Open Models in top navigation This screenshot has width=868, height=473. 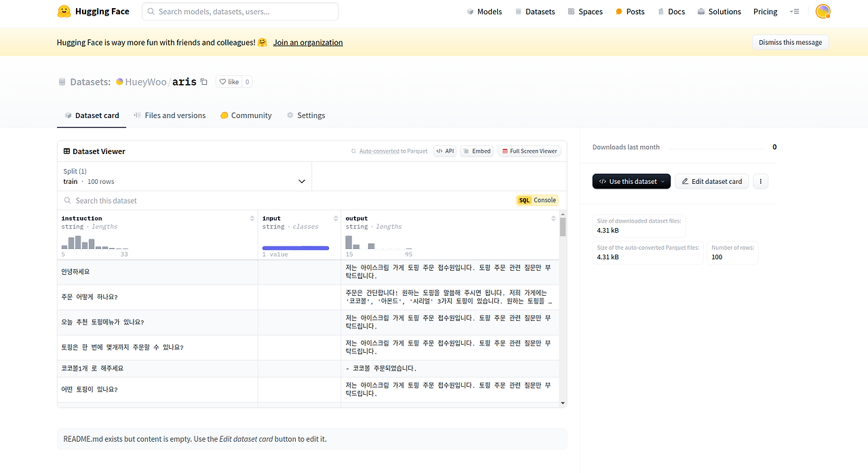(x=484, y=12)
